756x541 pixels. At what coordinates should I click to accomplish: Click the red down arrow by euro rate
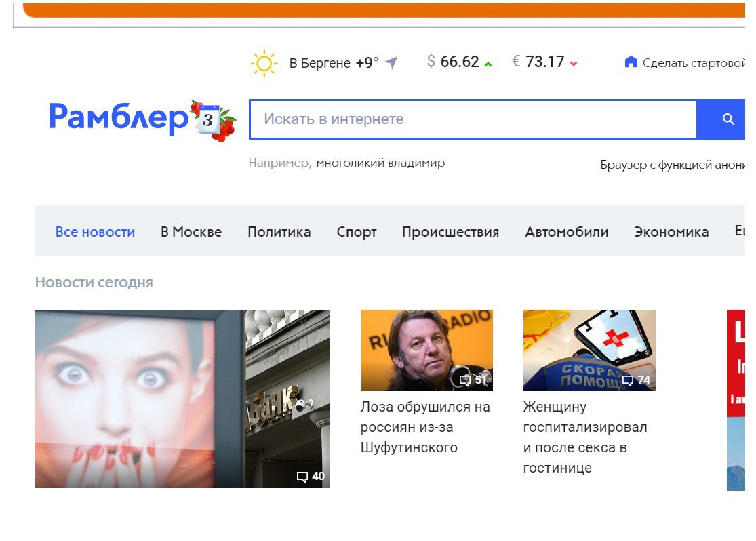(x=573, y=64)
